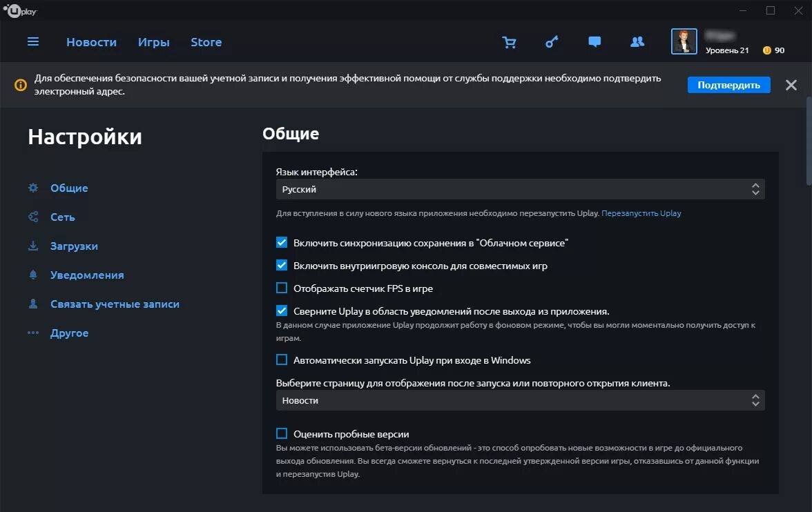Click the bell icon next to Уведомления

[33, 275]
